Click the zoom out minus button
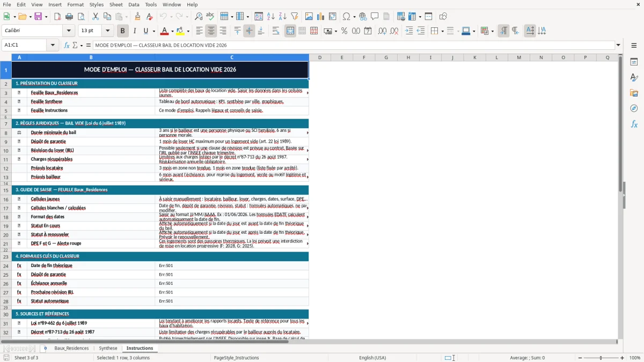The image size is (644, 362). [580, 358]
